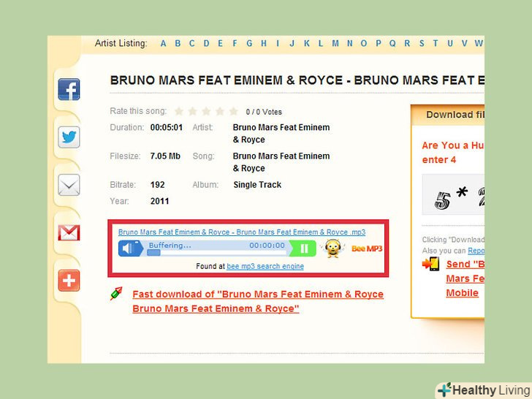Open artist listing letter G
Viewport: 532px width, 399px height.
click(x=249, y=43)
